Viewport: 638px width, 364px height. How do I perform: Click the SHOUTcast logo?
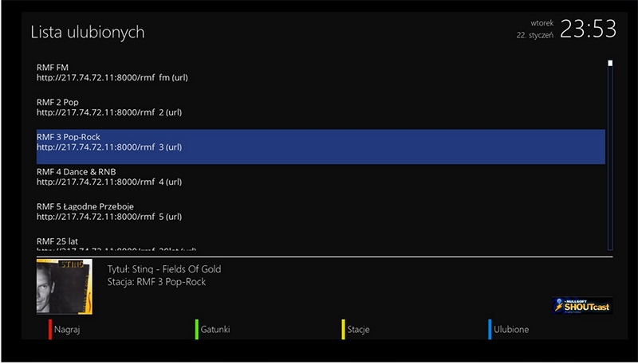[581, 305]
